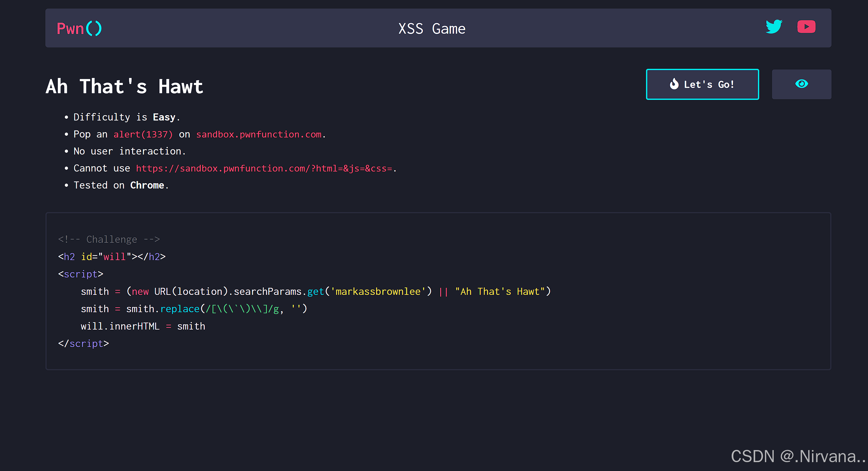Click the Difficulty is Easy line

click(127, 117)
